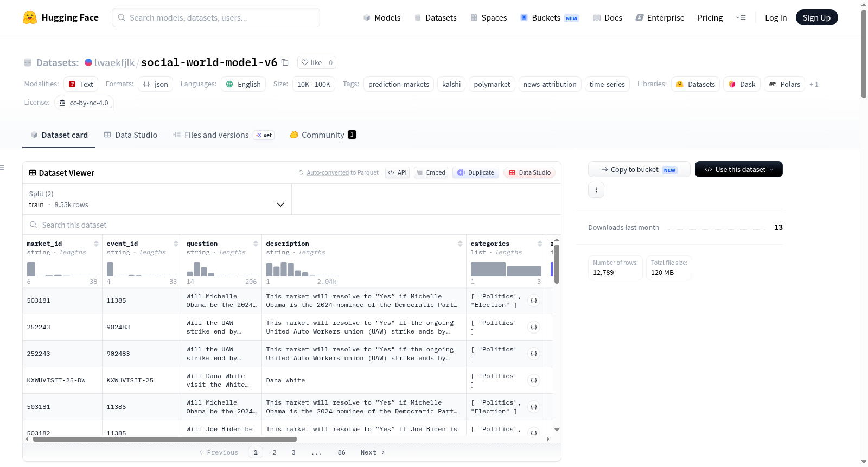Sort the event_id column
This screenshot has width=868, height=467.
[176, 244]
